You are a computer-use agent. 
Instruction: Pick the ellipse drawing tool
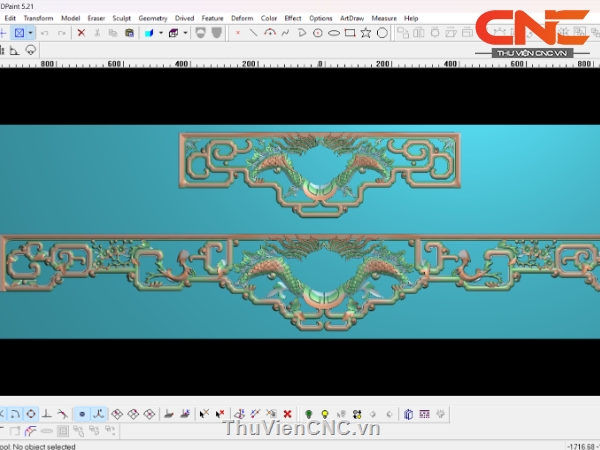coord(333,33)
